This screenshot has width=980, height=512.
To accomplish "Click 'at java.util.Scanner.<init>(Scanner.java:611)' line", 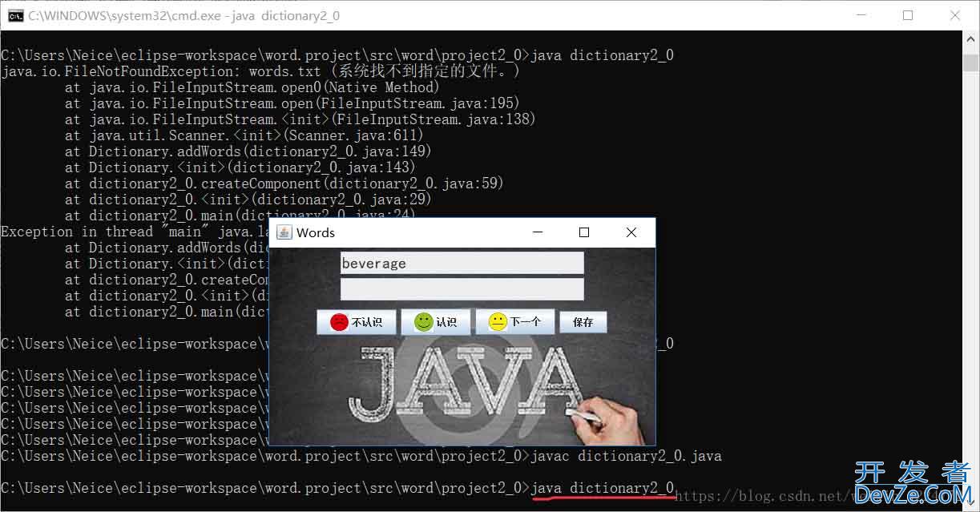I will (244, 135).
